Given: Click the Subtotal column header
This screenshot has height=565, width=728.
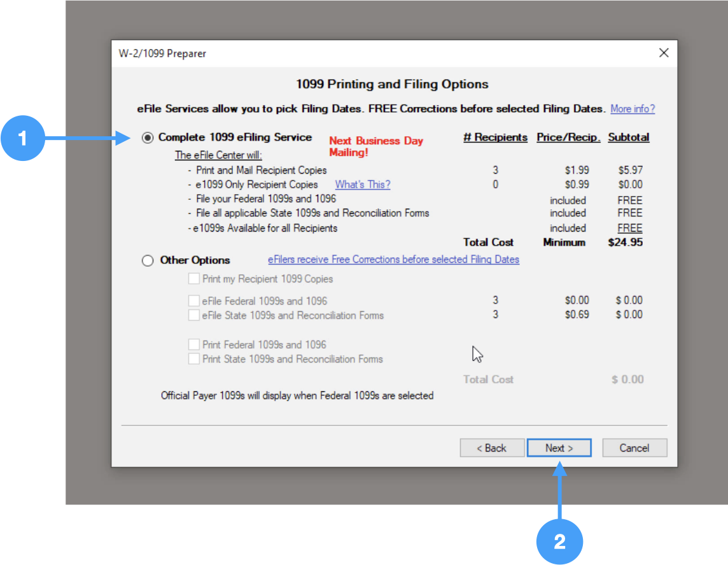Looking at the screenshot, I should [x=628, y=137].
